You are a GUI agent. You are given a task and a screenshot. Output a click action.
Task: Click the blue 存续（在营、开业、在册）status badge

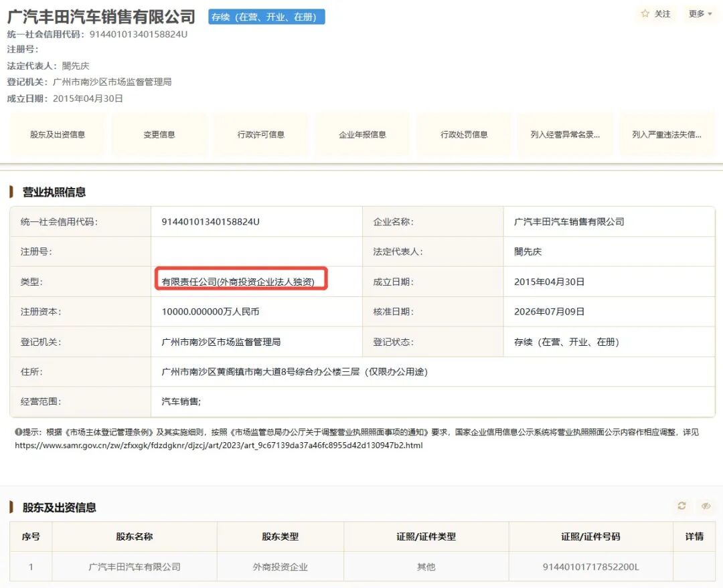click(x=266, y=17)
